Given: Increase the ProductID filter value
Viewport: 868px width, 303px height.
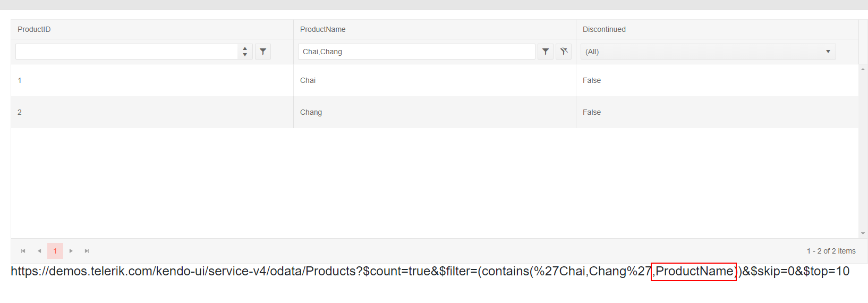Looking at the screenshot, I should tap(245, 48).
